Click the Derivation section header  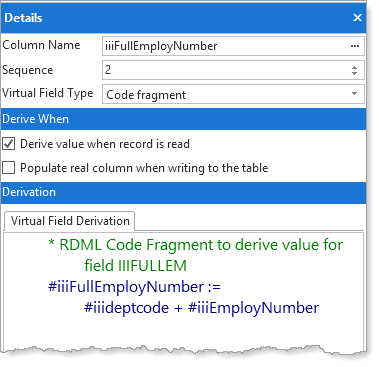(183, 192)
